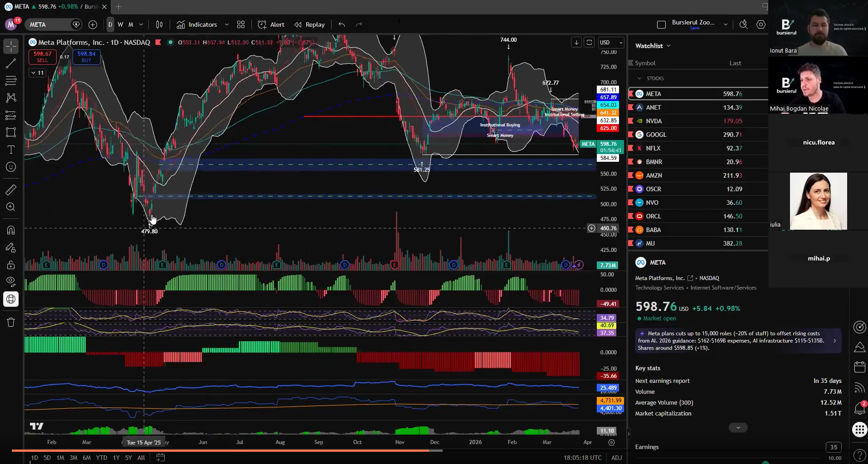
Task: Toggle hide all drawings eye icon
Action: pos(10,280)
